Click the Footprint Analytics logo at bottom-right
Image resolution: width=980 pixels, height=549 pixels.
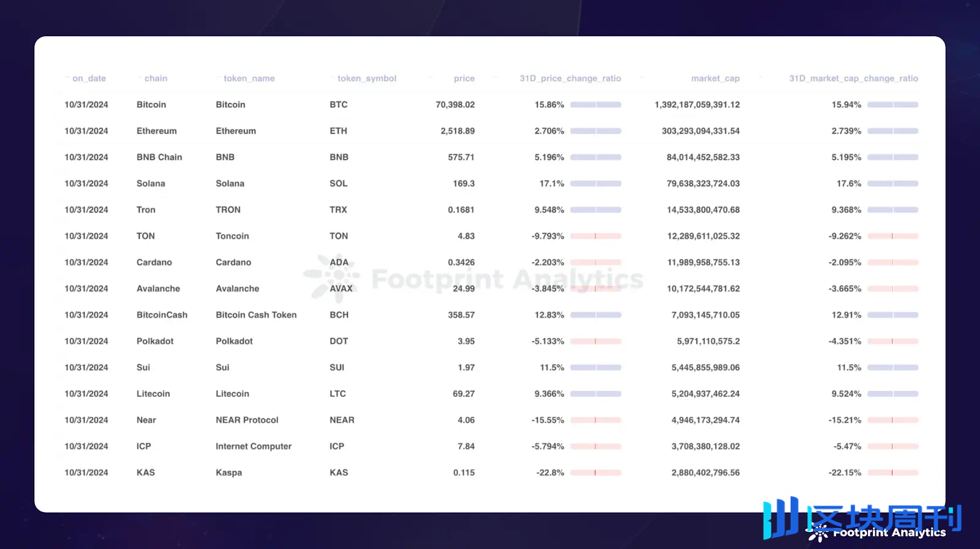pyautogui.click(x=882, y=533)
